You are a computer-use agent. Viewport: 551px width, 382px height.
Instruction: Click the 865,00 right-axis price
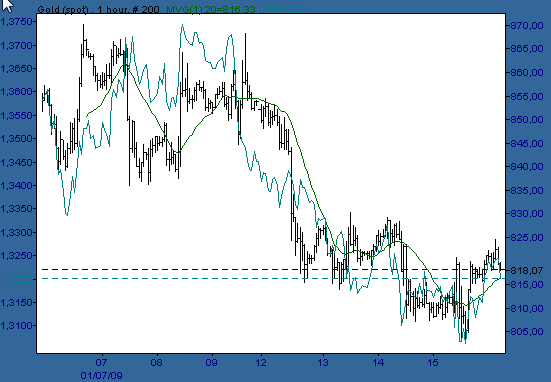click(x=526, y=48)
